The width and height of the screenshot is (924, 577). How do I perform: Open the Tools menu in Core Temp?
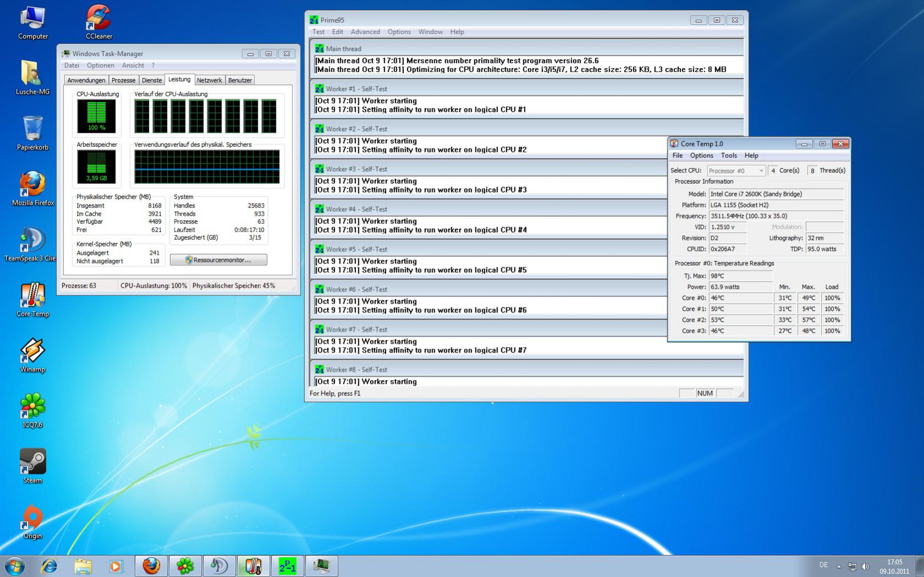729,156
